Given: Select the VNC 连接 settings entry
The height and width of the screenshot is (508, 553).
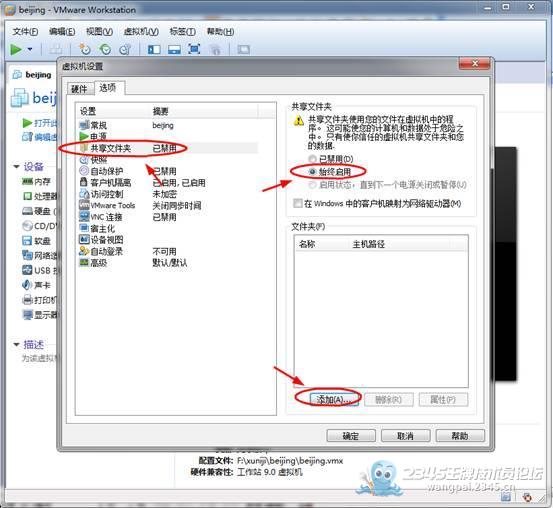Looking at the screenshot, I should 106,217.
